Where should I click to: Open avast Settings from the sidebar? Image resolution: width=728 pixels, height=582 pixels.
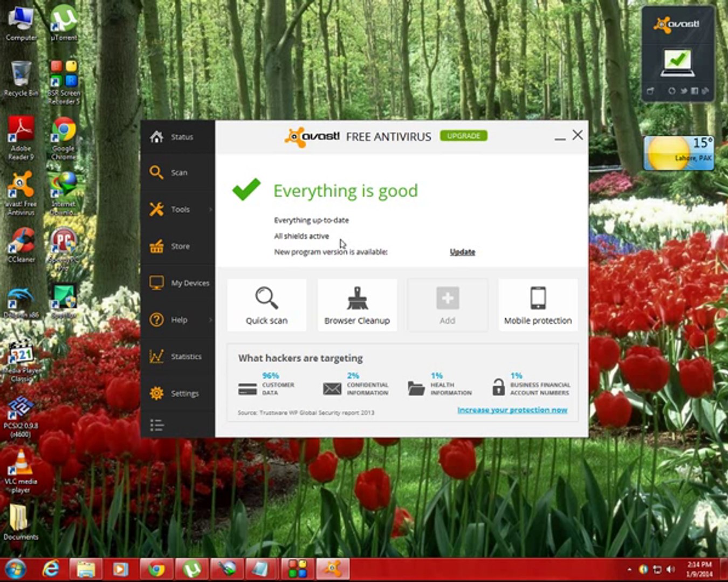tap(177, 393)
